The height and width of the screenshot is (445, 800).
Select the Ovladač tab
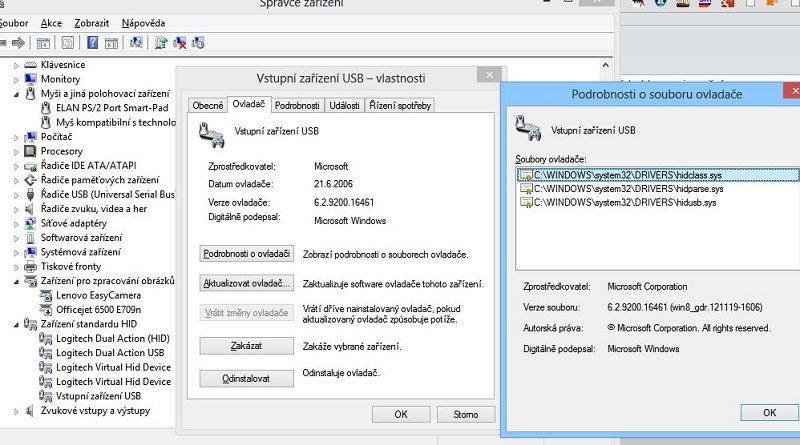(249, 104)
